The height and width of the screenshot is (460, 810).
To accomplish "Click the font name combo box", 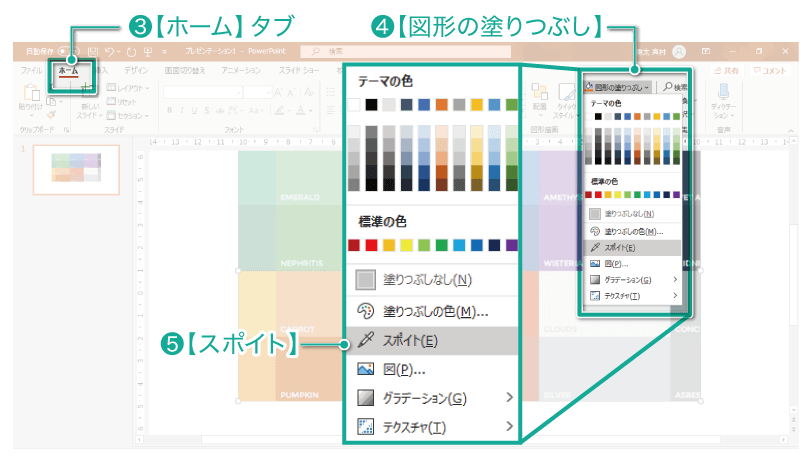I will [203, 93].
